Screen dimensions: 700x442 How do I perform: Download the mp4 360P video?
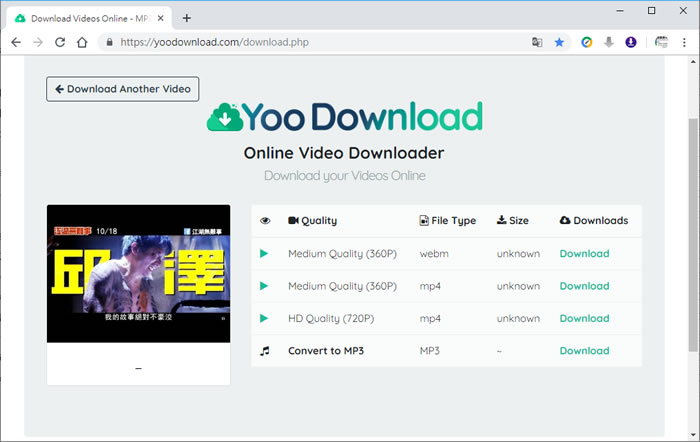click(x=584, y=286)
